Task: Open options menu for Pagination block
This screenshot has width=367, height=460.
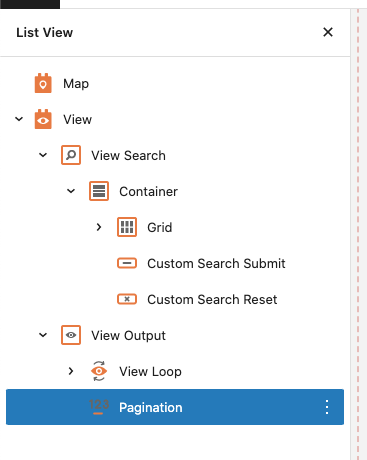Action: (327, 407)
